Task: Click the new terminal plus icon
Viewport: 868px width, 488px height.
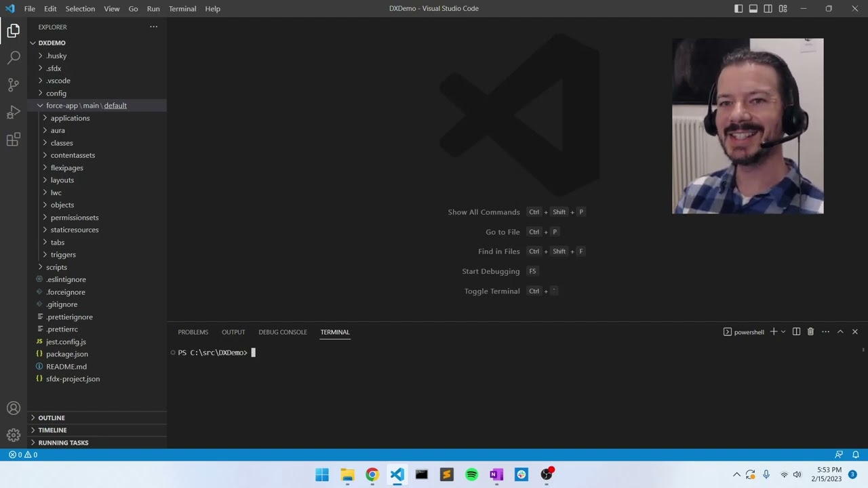Action: (773, 331)
